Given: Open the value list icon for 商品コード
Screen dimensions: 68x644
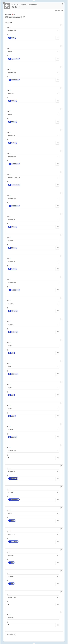Looking at the screenshot, I should pos(58,541).
